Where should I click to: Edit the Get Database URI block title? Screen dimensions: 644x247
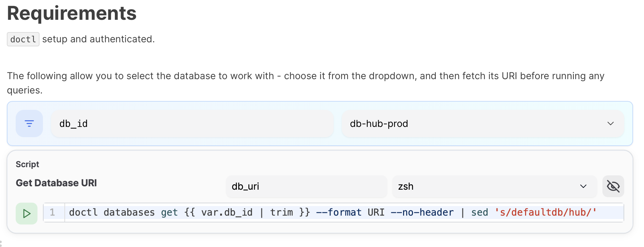57,183
